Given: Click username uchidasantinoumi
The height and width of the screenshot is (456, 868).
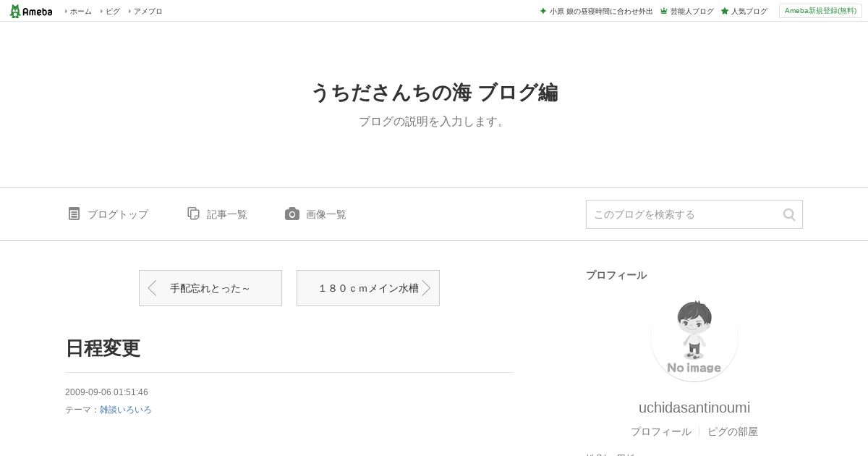Looking at the screenshot, I should (694, 408).
